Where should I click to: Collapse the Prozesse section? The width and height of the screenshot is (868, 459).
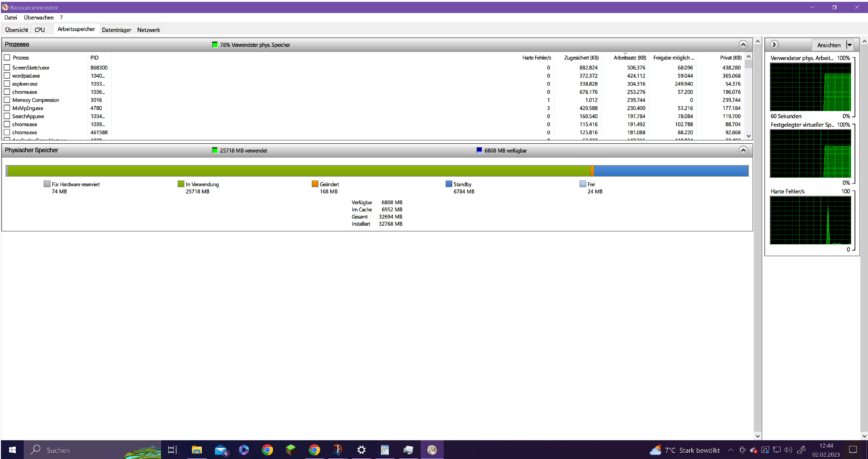pyautogui.click(x=743, y=44)
